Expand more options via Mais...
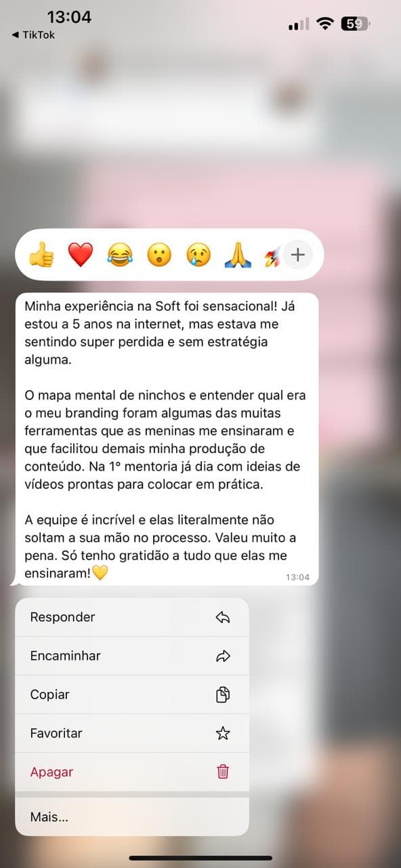This screenshot has height=868, width=401. [132, 817]
